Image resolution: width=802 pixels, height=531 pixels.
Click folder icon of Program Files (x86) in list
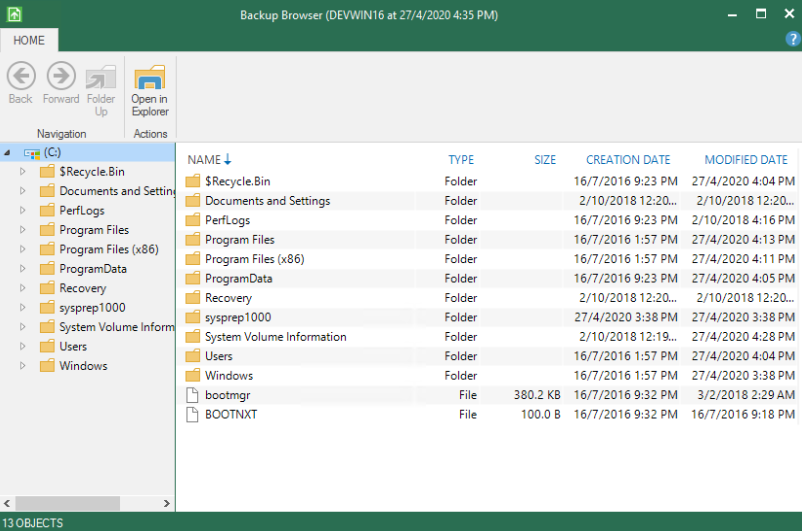tap(193, 259)
